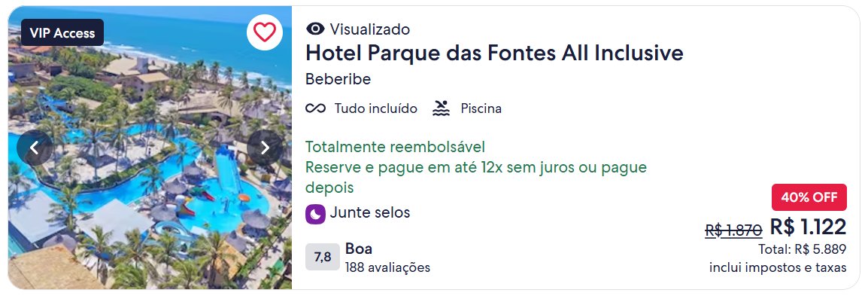868x296 pixels.
Task: Click the Beberibe location text
Action: (x=338, y=79)
